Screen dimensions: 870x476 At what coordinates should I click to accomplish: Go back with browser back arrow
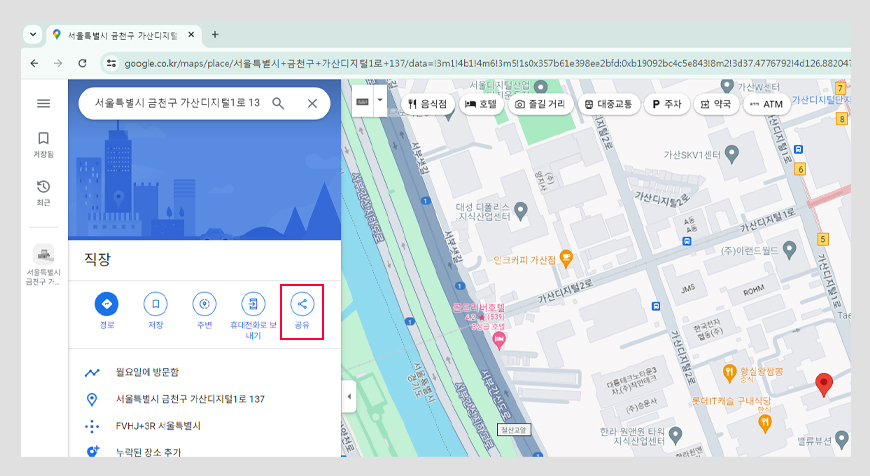(x=34, y=63)
